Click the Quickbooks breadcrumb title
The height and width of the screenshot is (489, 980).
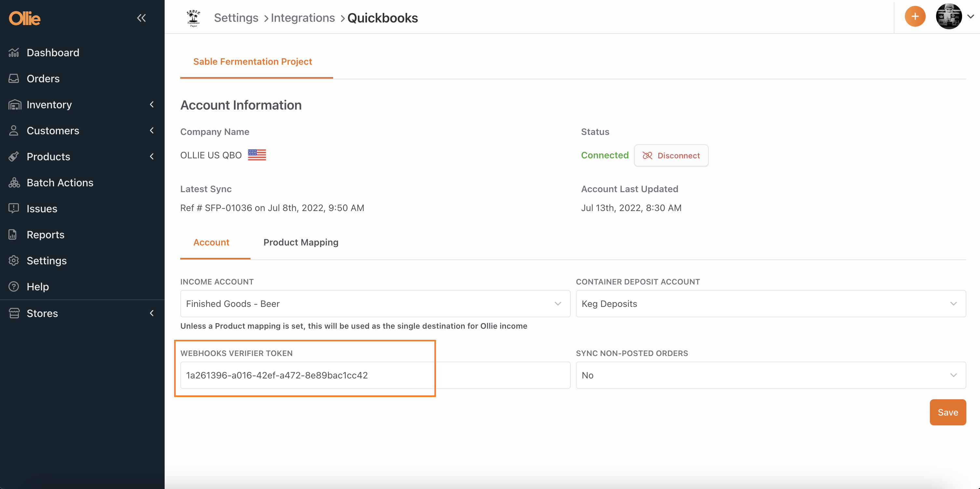click(x=382, y=18)
